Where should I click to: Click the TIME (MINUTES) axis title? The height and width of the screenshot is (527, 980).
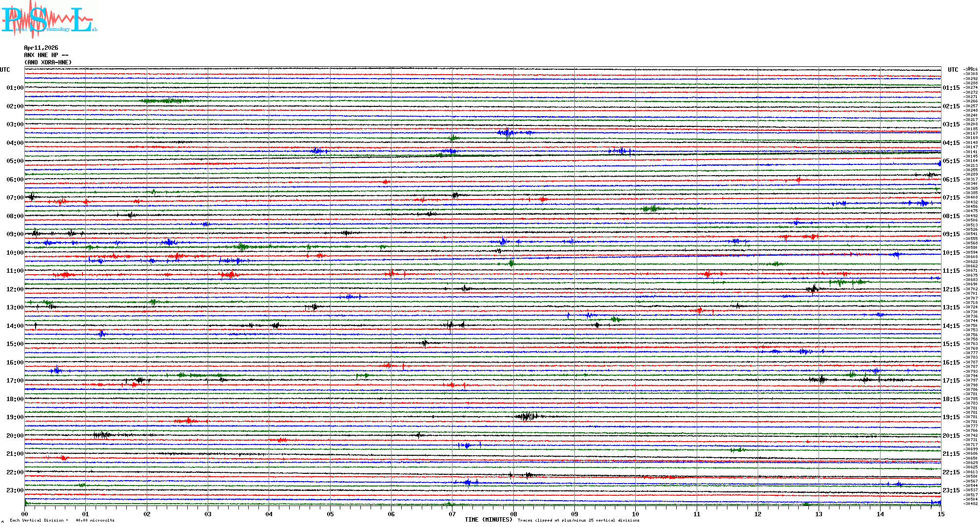[x=488, y=520]
